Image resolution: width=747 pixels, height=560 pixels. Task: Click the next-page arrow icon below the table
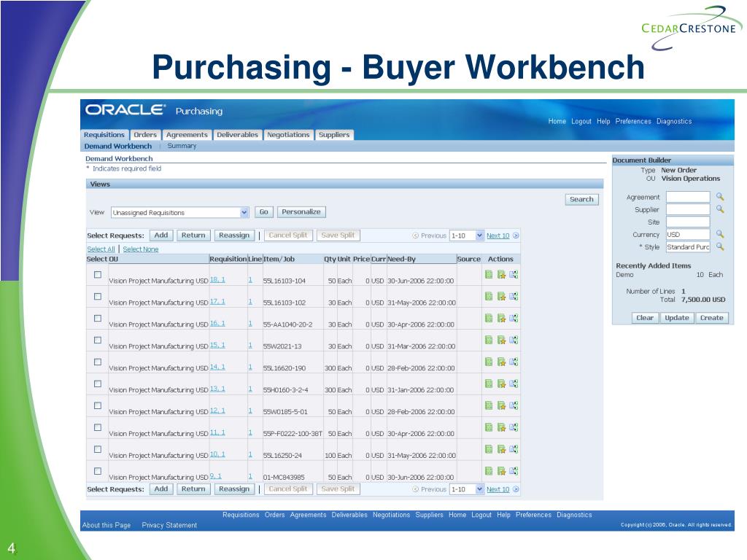516,489
